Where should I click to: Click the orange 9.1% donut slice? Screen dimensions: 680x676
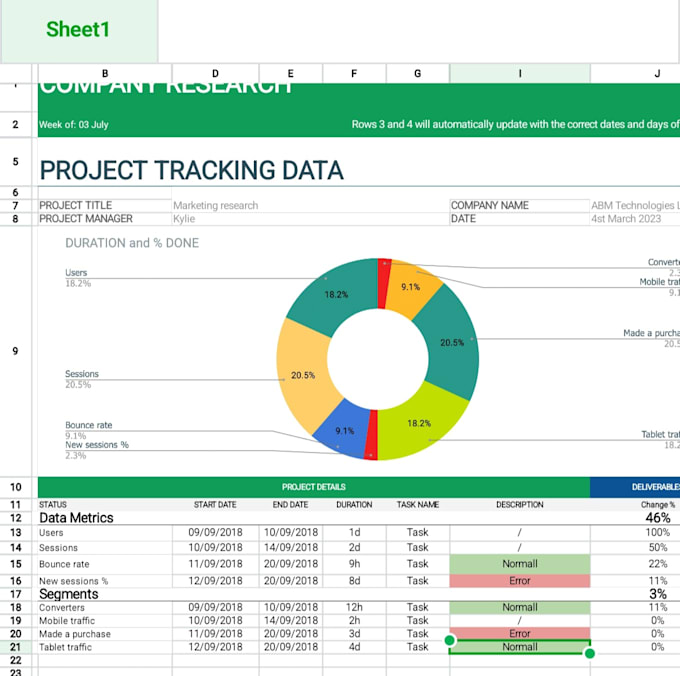410,287
